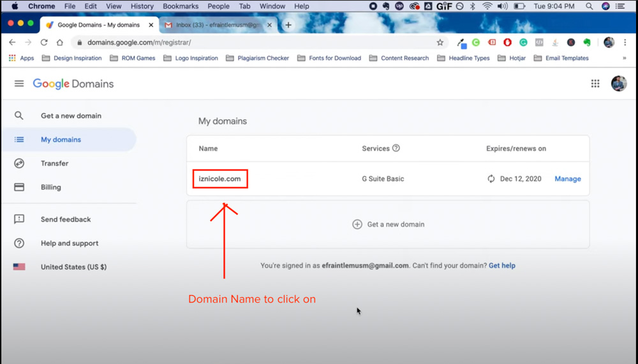The height and width of the screenshot is (364, 638).
Task: Open the Google account avatar in page header
Action: tap(618, 84)
